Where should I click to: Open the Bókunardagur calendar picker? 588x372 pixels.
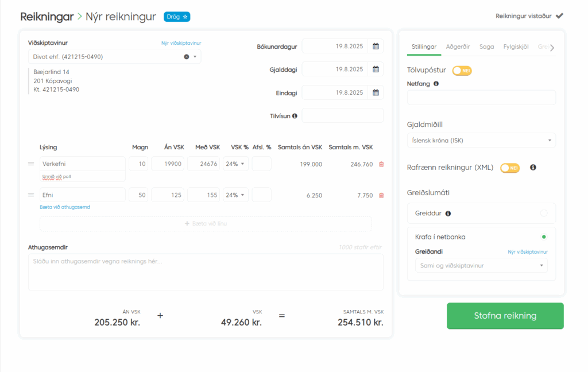pyautogui.click(x=376, y=46)
